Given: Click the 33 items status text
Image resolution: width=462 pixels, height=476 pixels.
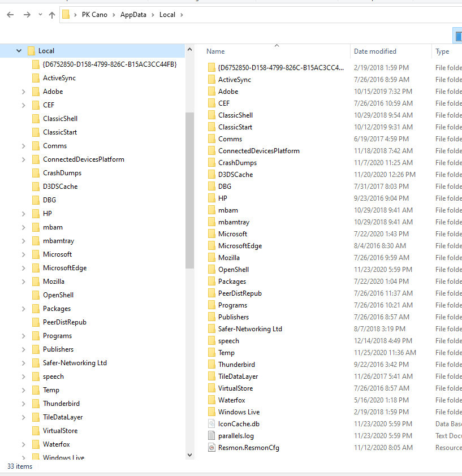Looking at the screenshot, I should 20,466.
